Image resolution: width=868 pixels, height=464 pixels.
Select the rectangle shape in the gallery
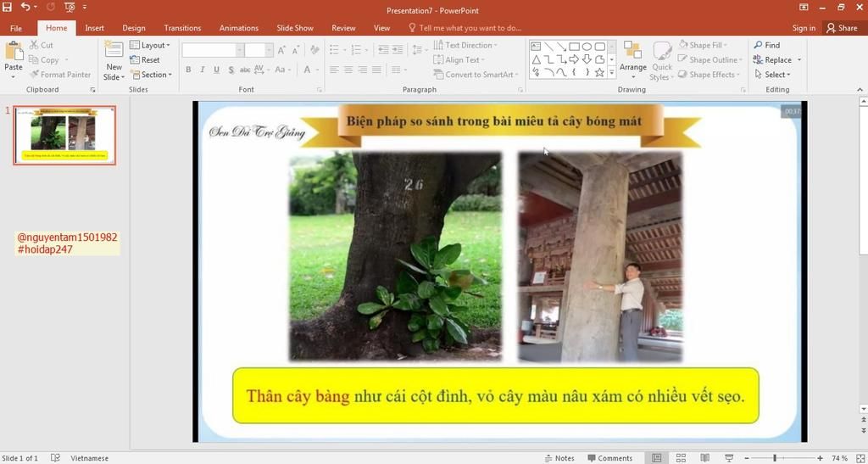[574, 47]
